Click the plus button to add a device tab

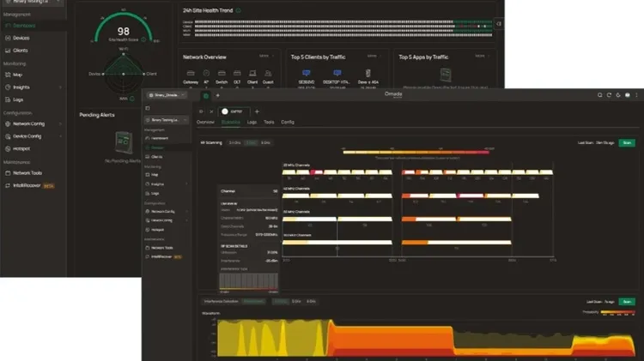(x=257, y=111)
